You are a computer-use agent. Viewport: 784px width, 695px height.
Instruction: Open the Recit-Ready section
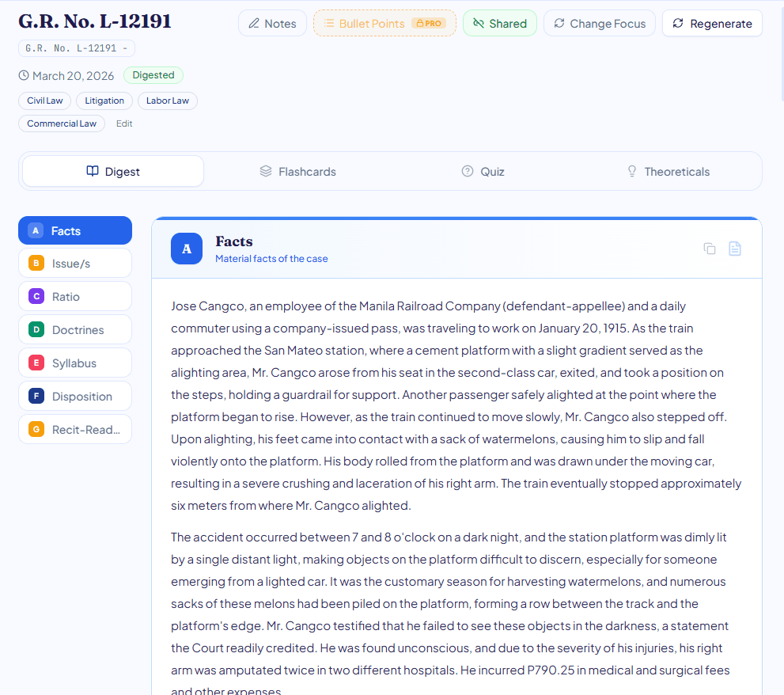point(75,430)
